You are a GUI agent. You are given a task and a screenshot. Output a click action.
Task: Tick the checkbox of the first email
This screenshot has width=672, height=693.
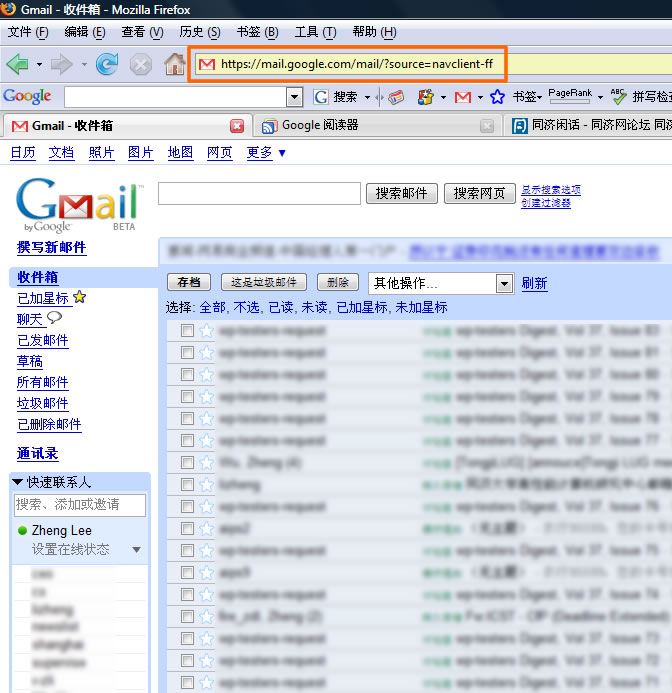coord(187,330)
